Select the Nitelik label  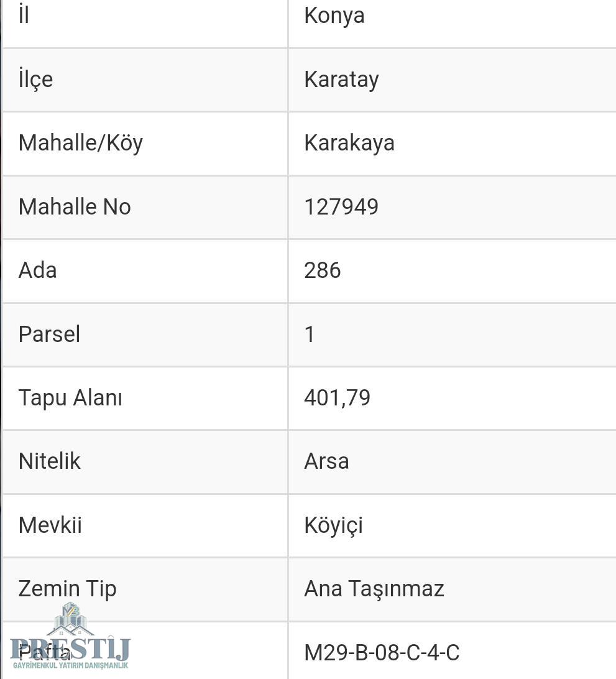point(49,461)
